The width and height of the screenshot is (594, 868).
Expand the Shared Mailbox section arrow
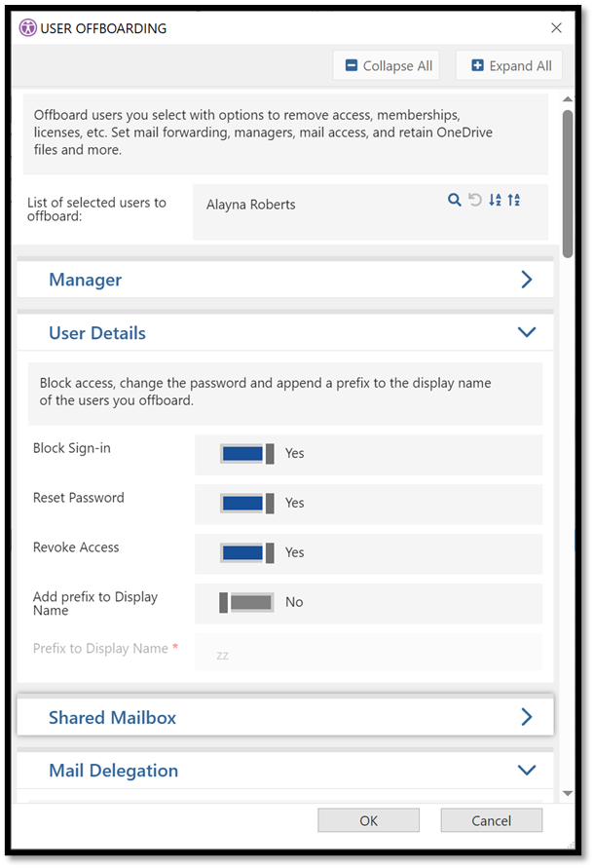click(x=527, y=717)
